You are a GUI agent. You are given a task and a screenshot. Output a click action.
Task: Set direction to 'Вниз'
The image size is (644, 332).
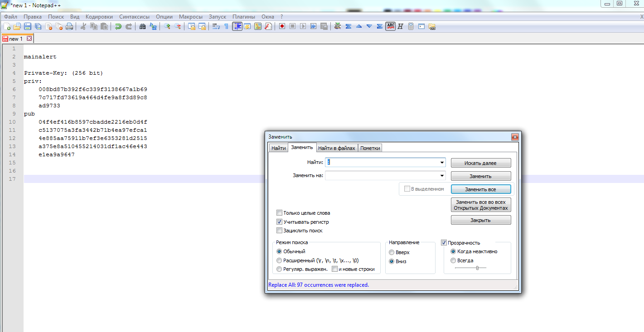[392, 261]
